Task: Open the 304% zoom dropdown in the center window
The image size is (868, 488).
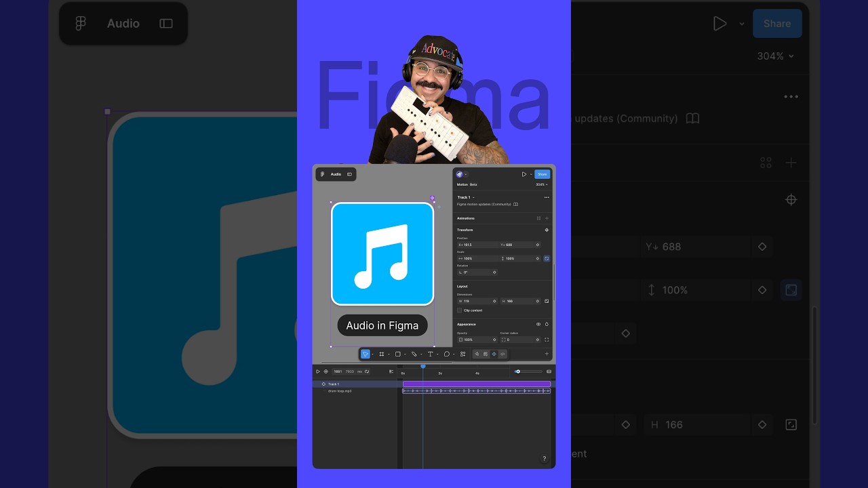Action: 541,184
